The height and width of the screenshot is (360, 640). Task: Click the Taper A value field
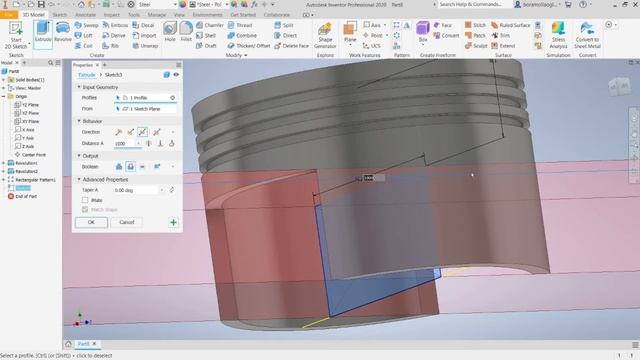pos(136,190)
